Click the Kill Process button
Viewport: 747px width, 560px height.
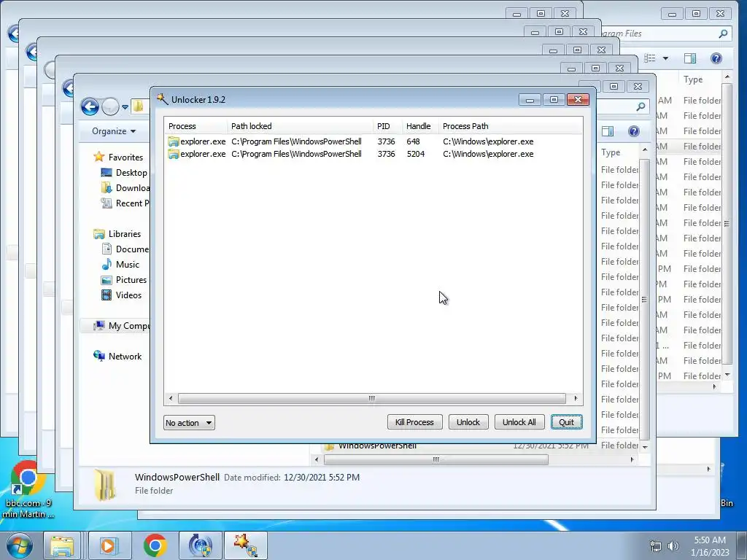pyautogui.click(x=414, y=422)
